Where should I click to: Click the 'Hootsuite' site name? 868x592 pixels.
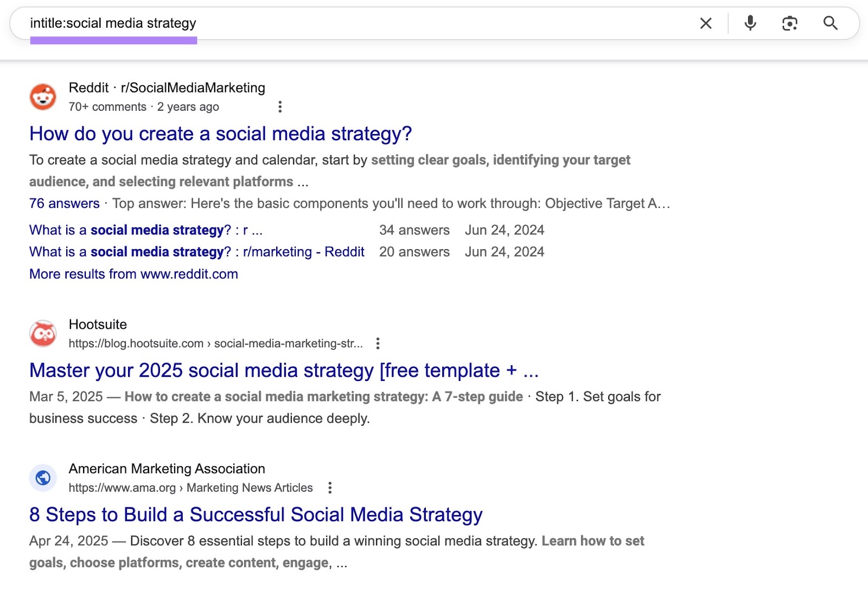[98, 324]
